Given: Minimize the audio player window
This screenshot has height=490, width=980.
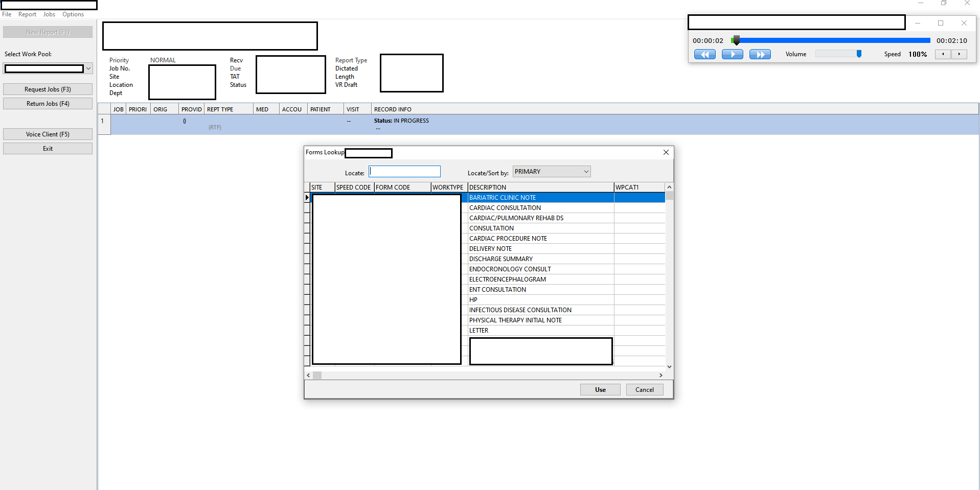Looking at the screenshot, I should pos(918,23).
